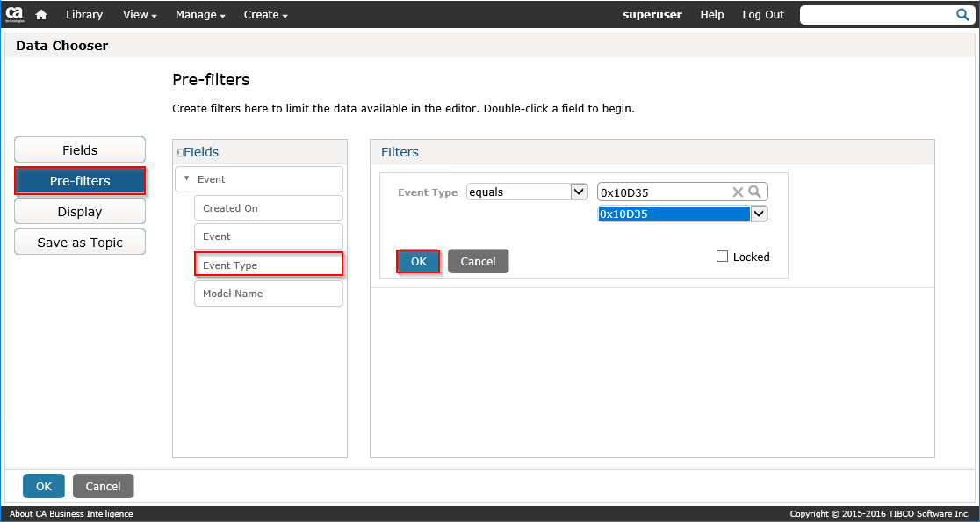Click the Log Out link
The width and height of the screenshot is (980, 522).
coord(763,15)
